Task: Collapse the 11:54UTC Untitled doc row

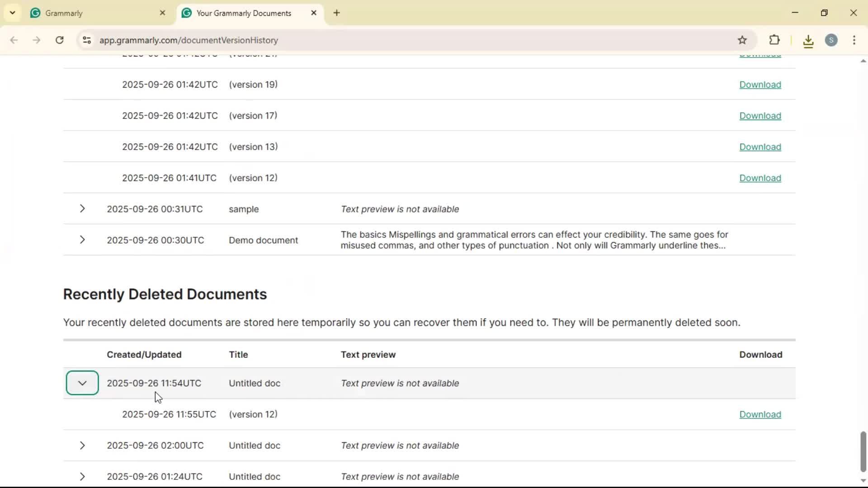Action: 82,383
